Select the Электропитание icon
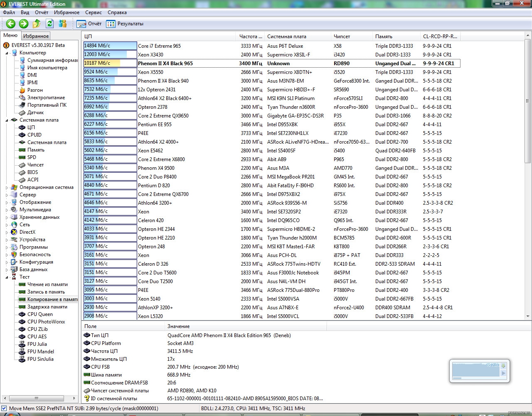This screenshot has height=416, width=532. pos(22,98)
